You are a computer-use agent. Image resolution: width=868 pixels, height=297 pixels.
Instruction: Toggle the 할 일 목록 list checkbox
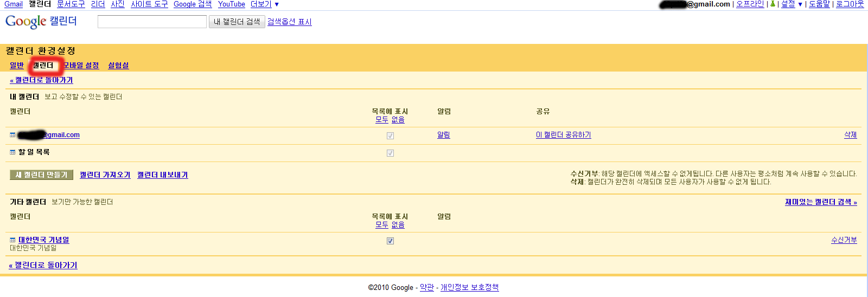390,153
